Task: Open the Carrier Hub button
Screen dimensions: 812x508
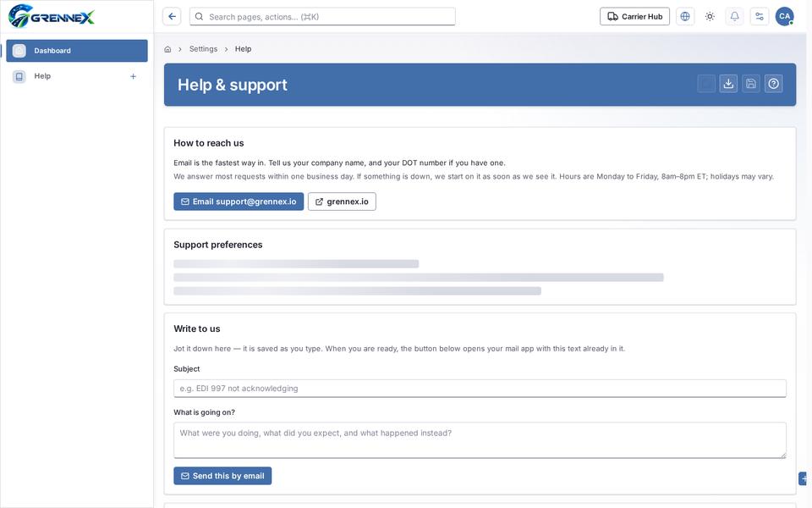Action: tap(634, 17)
